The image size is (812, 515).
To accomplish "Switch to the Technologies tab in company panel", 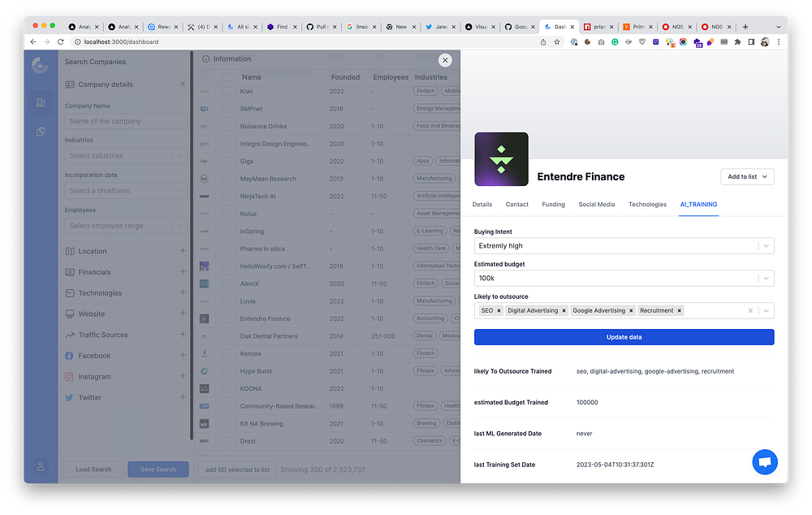I will point(647,204).
